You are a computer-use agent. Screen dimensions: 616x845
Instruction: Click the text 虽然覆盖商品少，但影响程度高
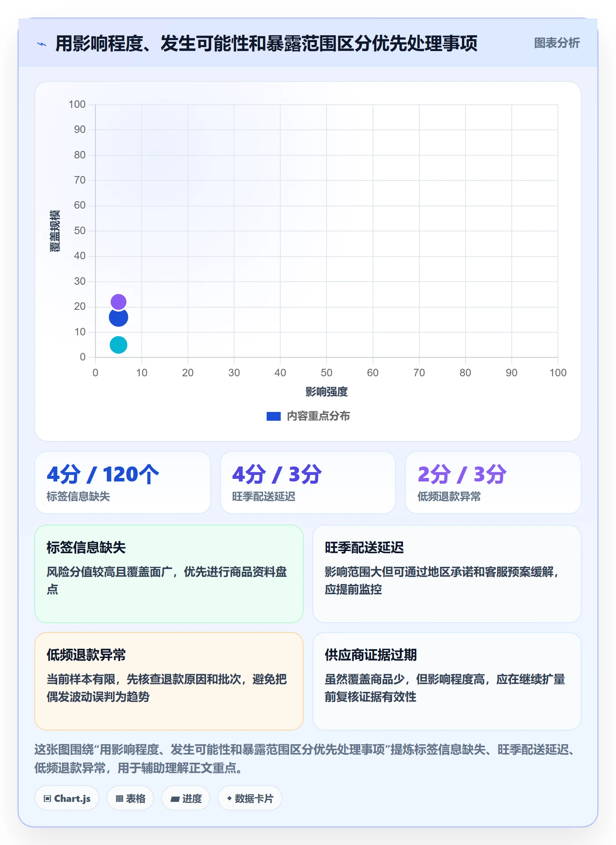pos(405,679)
